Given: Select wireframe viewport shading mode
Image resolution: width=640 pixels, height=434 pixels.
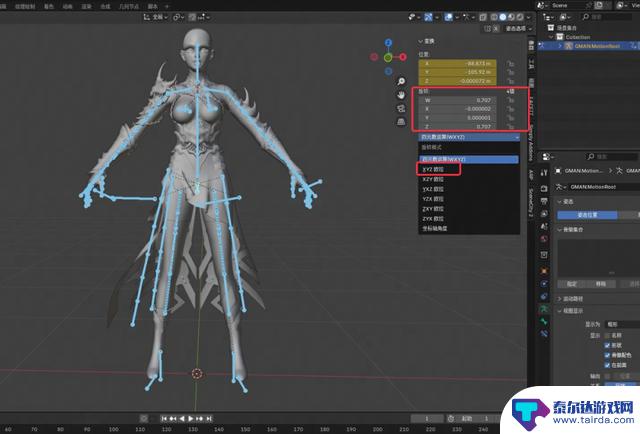Looking at the screenshot, I should [494, 17].
